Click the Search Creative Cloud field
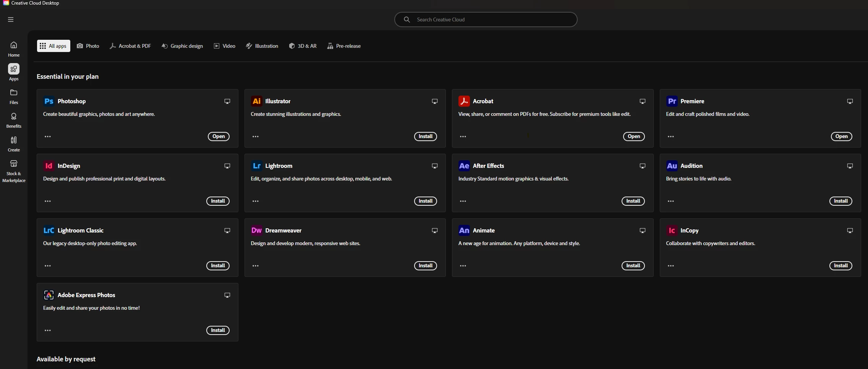This screenshot has height=369, width=868. (486, 20)
